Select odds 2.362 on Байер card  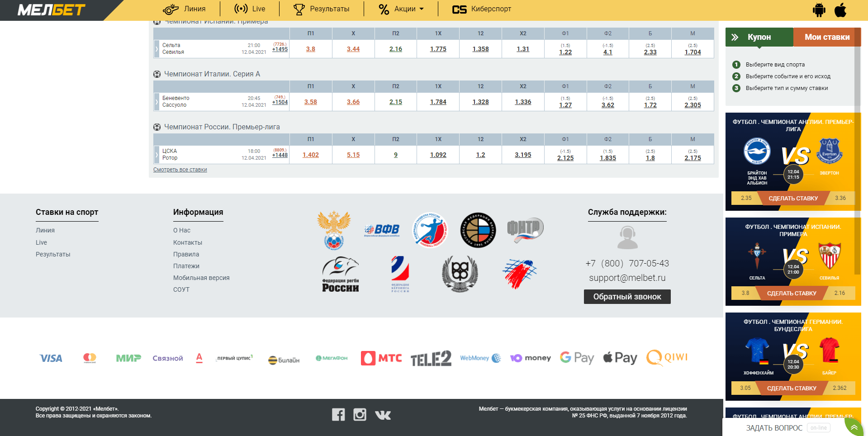[x=840, y=388]
